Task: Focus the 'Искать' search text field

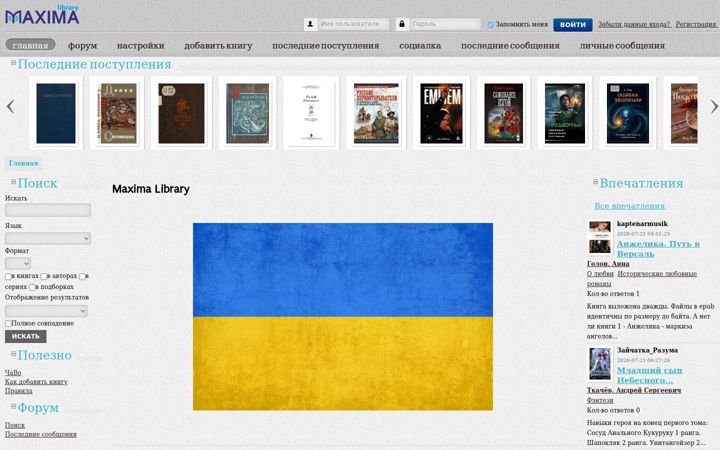Action: [48, 210]
